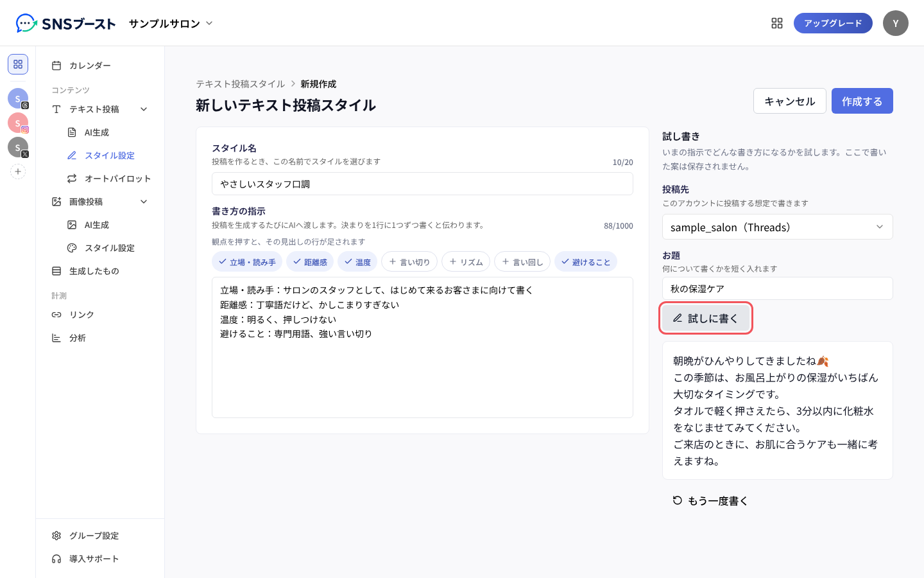Collapse the 画像投稿 section chevron
This screenshot has height=578, width=924.
pos(144,202)
